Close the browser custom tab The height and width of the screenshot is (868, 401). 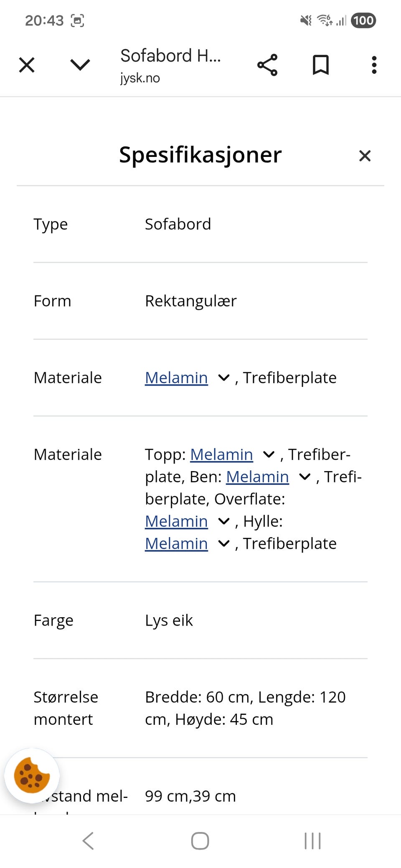coord(26,65)
